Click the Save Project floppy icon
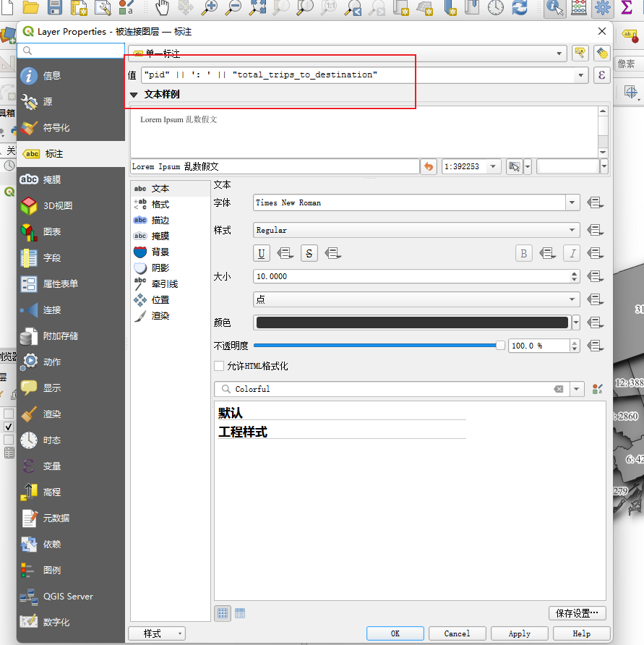 [55, 7]
